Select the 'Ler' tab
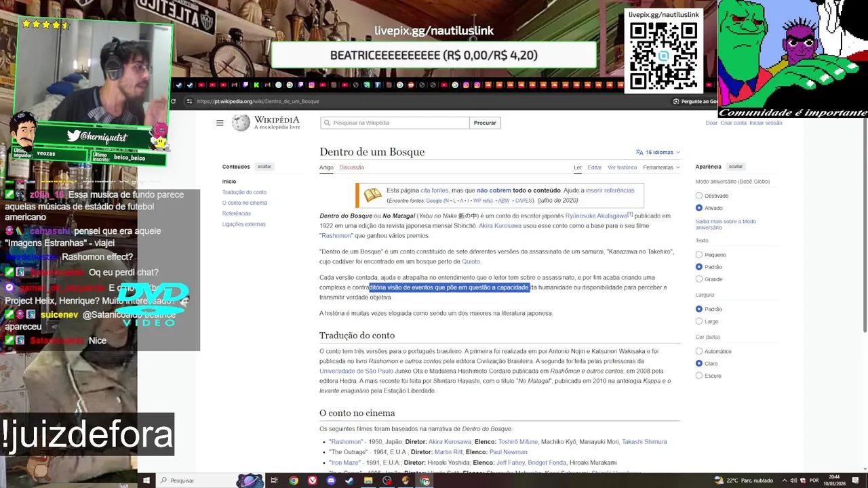 click(x=578, y=167)
